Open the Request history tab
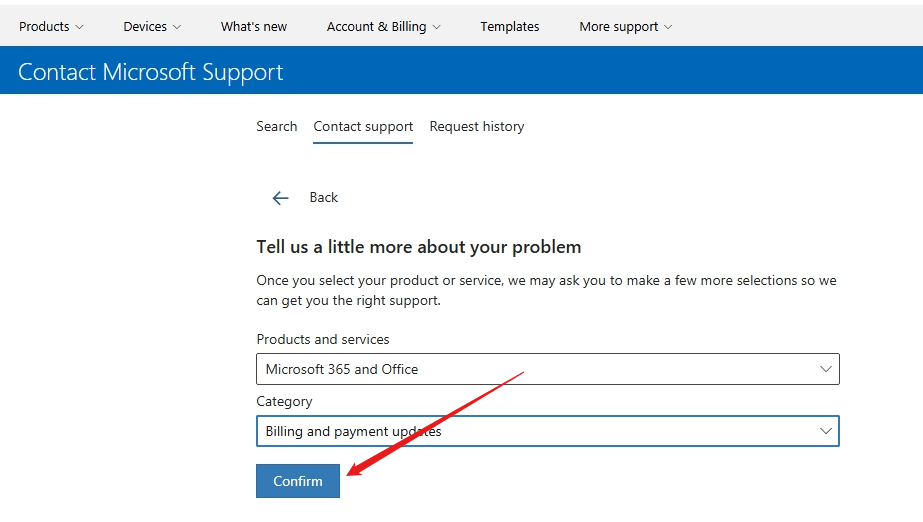Image resolution: width=923 pixels, height=522 pixels. [x=477, y=127]
